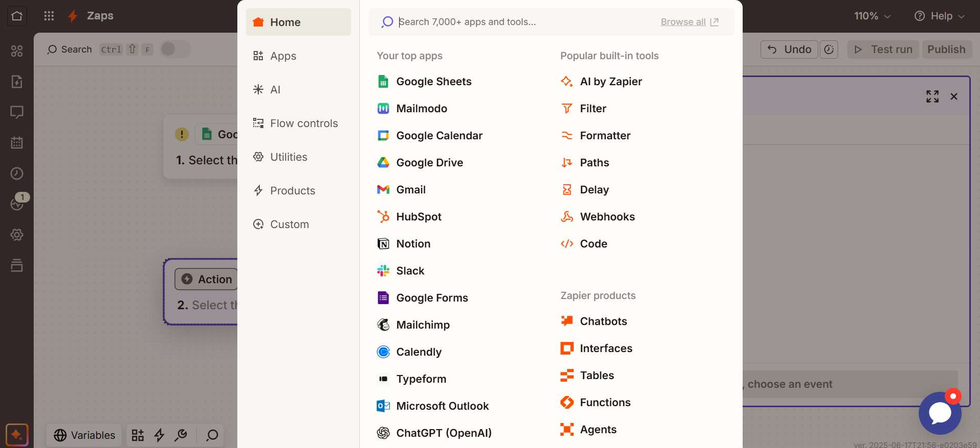Choose the Delay built-in tool
The width and height of the screenshot is (980, 448).
(x=585, y=190)
